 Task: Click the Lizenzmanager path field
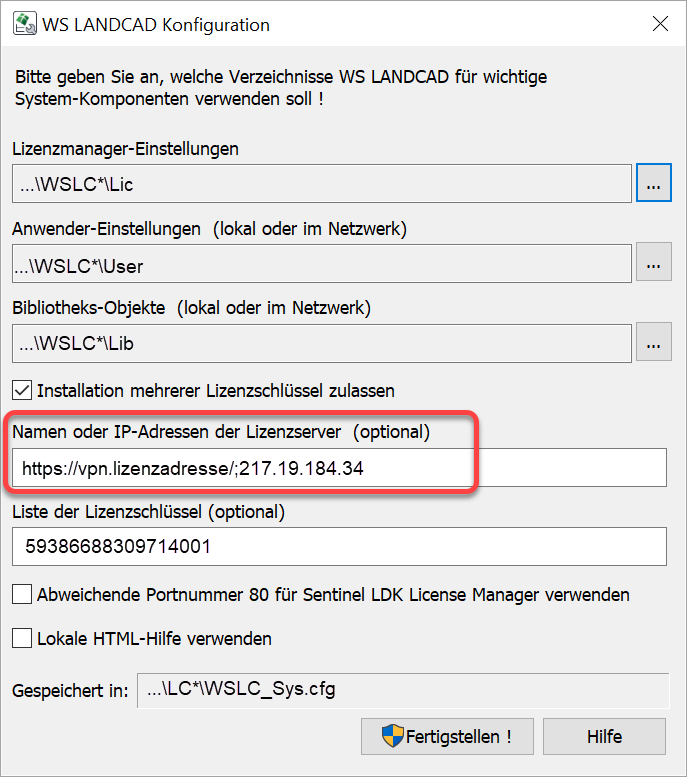pos(322,184)
